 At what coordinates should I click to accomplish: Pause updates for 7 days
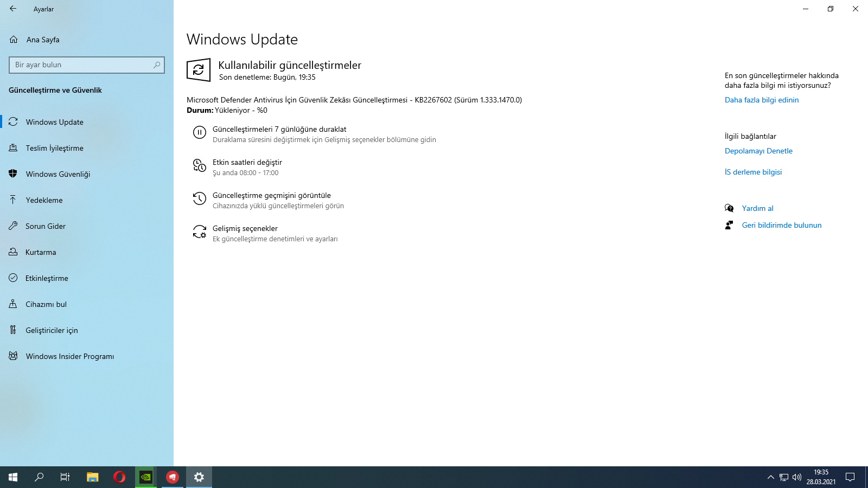[279, 129]
